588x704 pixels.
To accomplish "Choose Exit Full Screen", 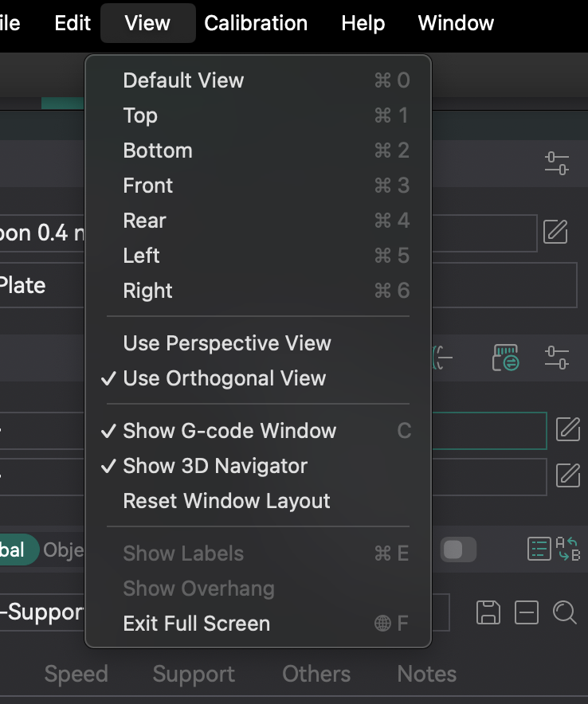I will (x=196, y=624).
